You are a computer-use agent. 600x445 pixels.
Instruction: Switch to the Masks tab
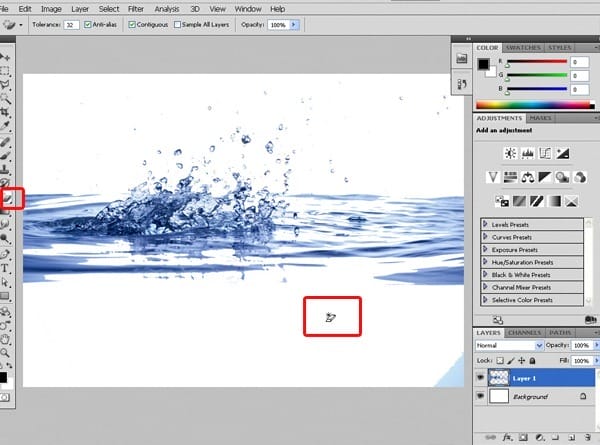pyautogui.click(x=540, y=118)
